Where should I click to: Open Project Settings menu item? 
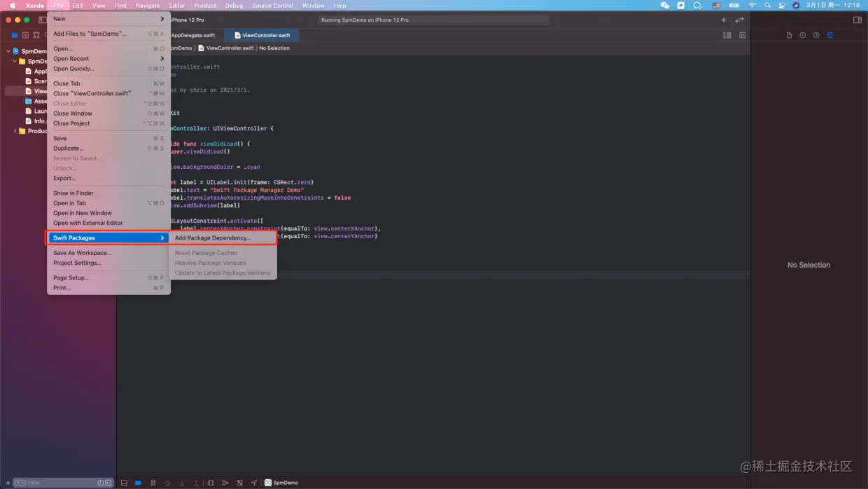[x=108, y=263]
